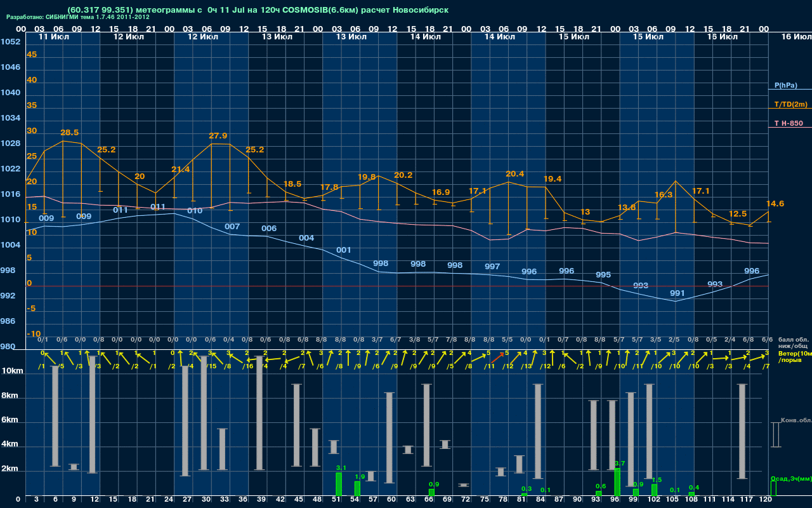Click the 0.6 precipitation amount label
Screen dimensions: 812x508
601,486
